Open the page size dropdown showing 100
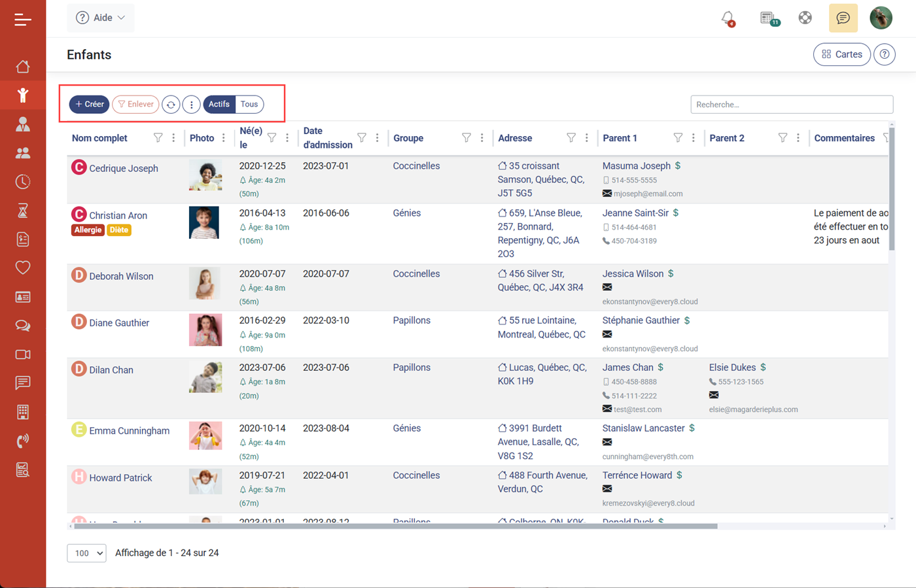 click(x=86, y=553)
